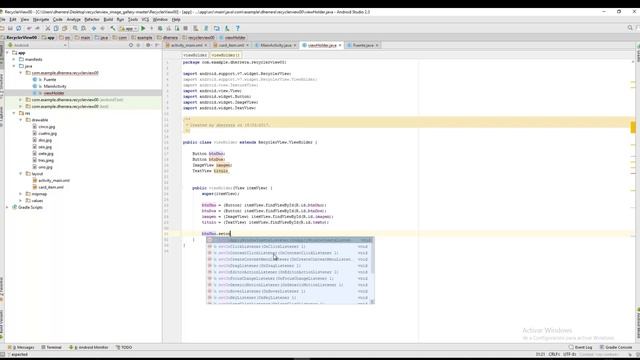Open the VCS menu
Screen dimensions: 640x360
click(145, 20)
